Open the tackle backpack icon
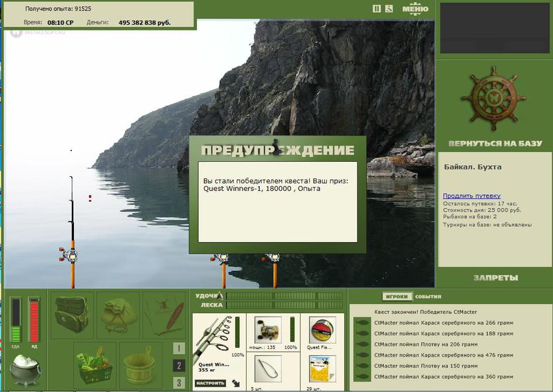553x392 pixels. coord(73,315)
